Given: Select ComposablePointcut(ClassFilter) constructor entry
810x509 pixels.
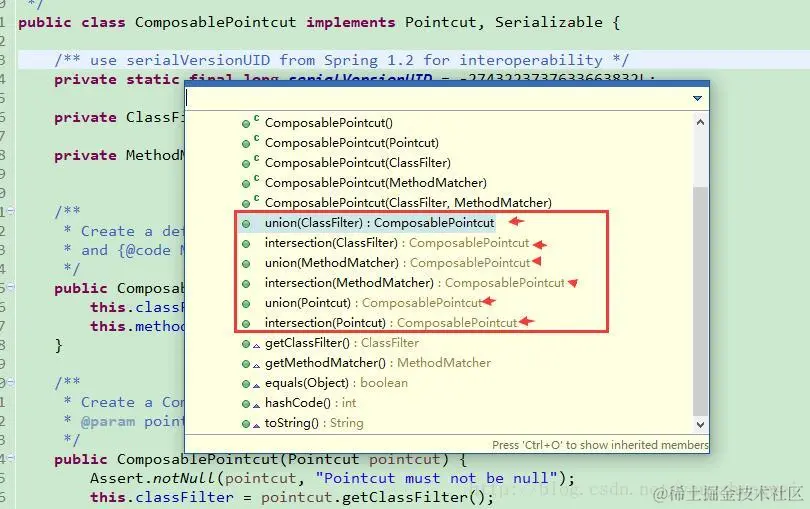Looking at the screenshot, I should (357, 163).
